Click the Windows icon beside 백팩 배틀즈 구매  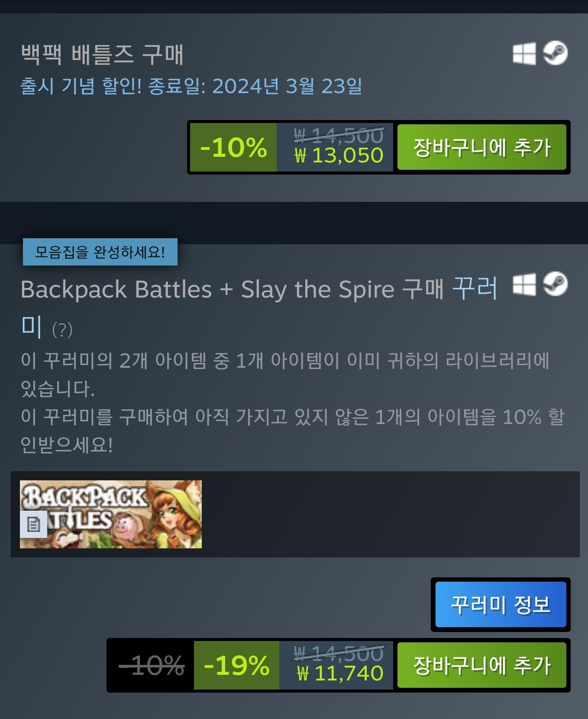[524, 53]
